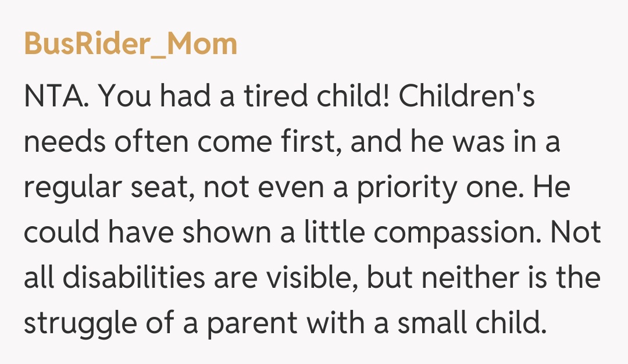Click the word "Children's" in the first line
This screenshot has width=628, height=364.
(467, 98)
